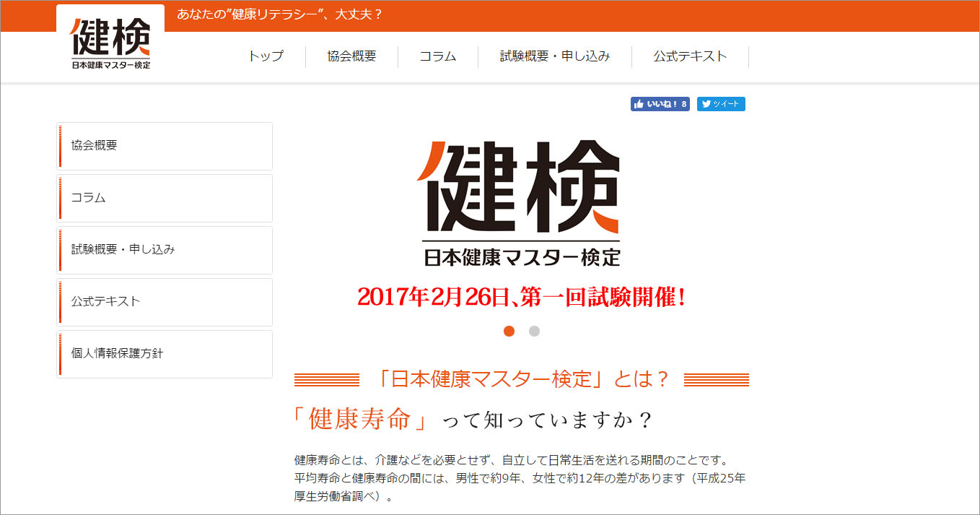Go to コラム in the top navigation bar
Viewport: 980px width, 515px height.
coord(438,56)
